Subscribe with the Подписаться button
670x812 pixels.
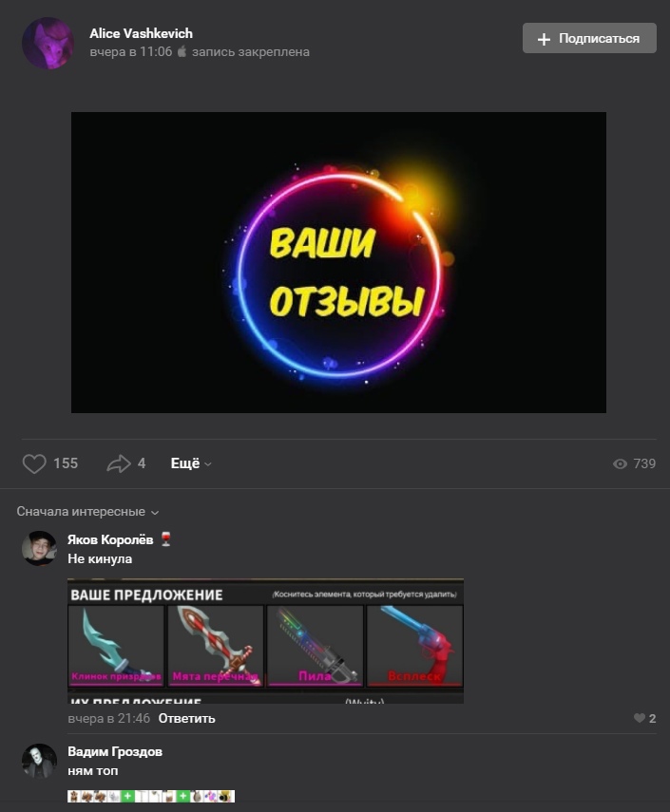[589, 38]
